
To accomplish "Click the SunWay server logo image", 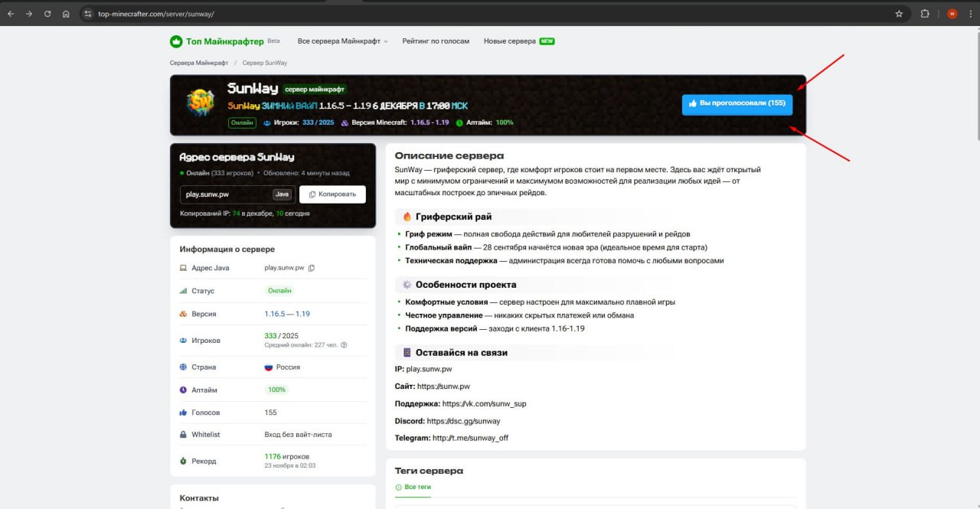I will coord(201,103).
